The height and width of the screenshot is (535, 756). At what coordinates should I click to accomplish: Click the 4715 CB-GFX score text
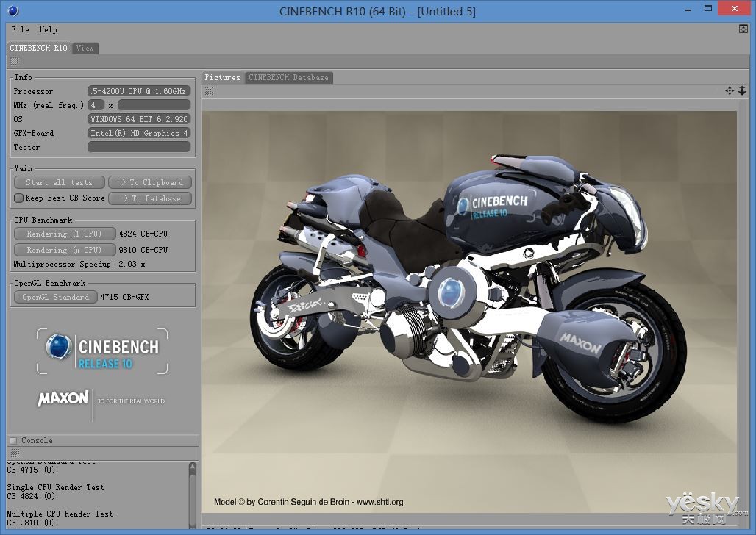coord(124,297)
